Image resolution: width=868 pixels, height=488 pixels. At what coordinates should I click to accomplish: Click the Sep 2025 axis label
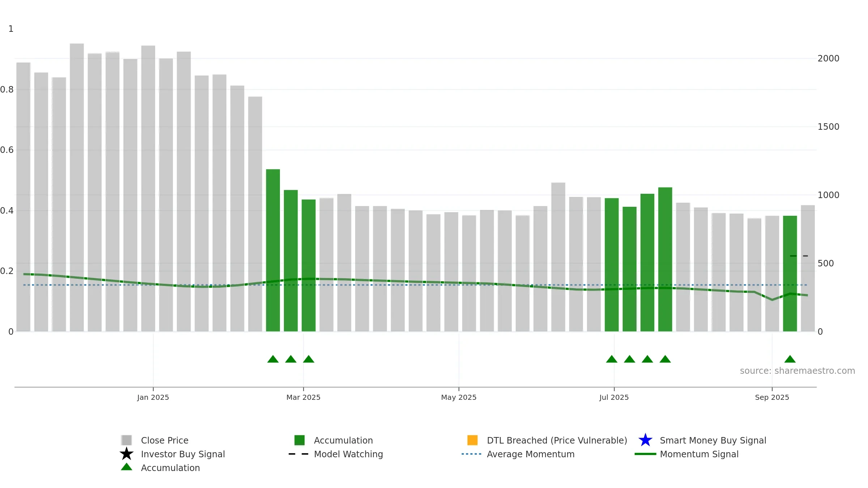pos(772,397)
